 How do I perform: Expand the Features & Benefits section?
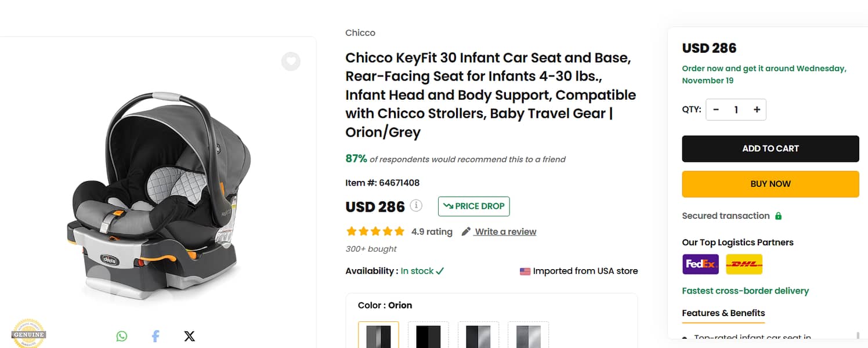coord(723,313)
